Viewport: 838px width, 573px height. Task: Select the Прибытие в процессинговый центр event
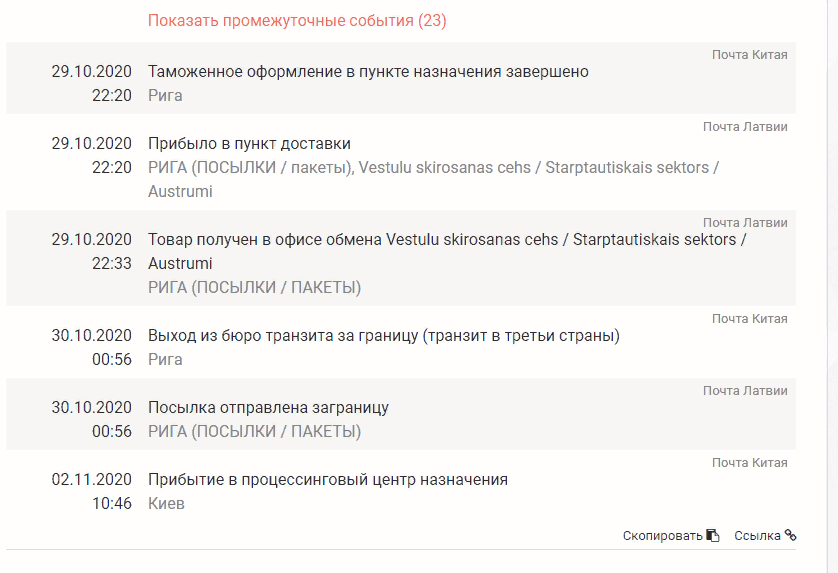pos(401,486)
